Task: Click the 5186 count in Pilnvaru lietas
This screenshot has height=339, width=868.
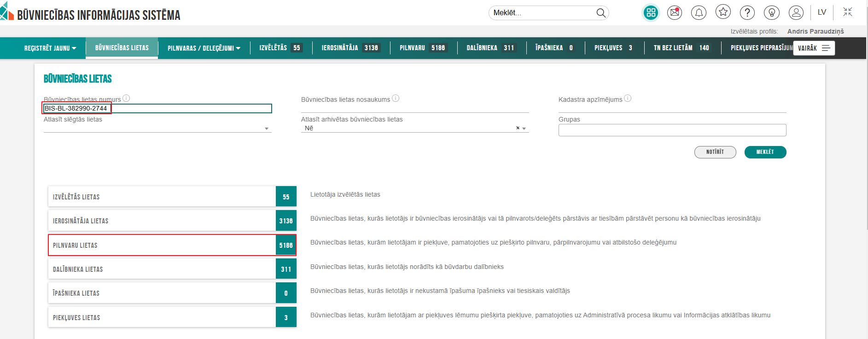Action: 286,245
